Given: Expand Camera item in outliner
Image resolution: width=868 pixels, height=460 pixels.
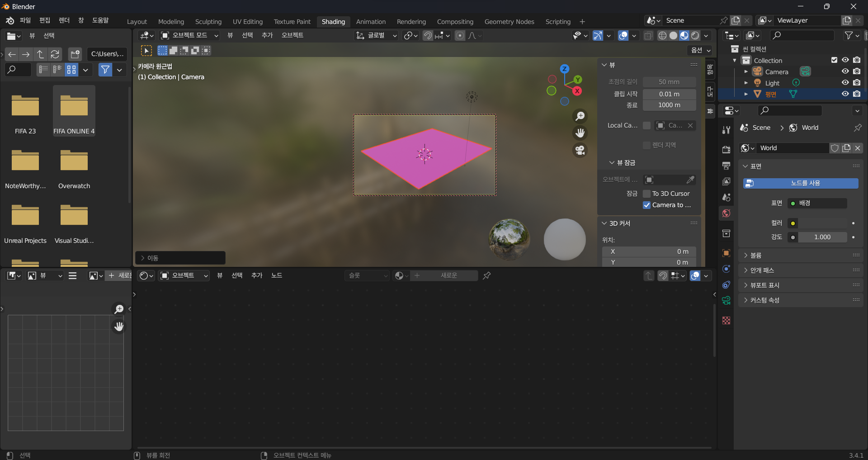Looking at the screenshot, I should tap(746, 71).
